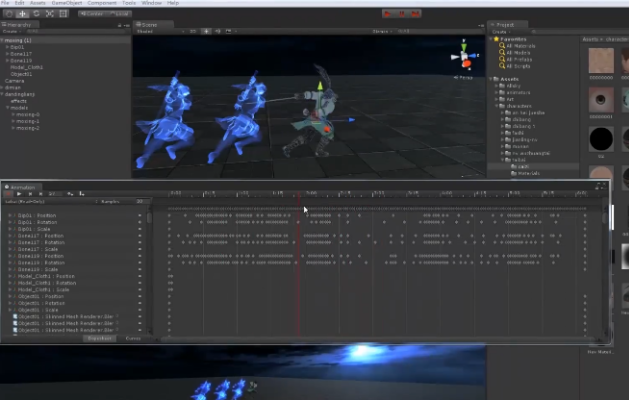Screen dimensions: 629x400
Task: Toggle the Persp projection label
Action: tap(463, 77)
